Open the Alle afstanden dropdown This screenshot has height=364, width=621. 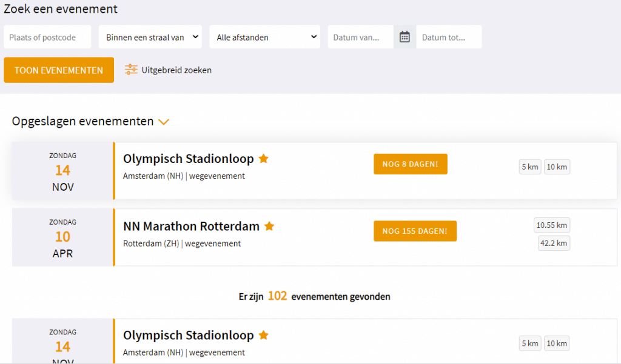pos(265,37)
